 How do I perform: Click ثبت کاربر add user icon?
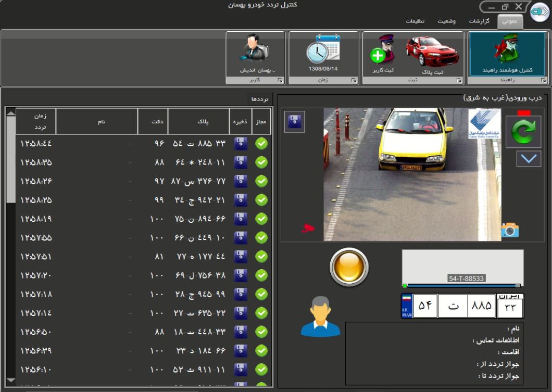point(382,53)
